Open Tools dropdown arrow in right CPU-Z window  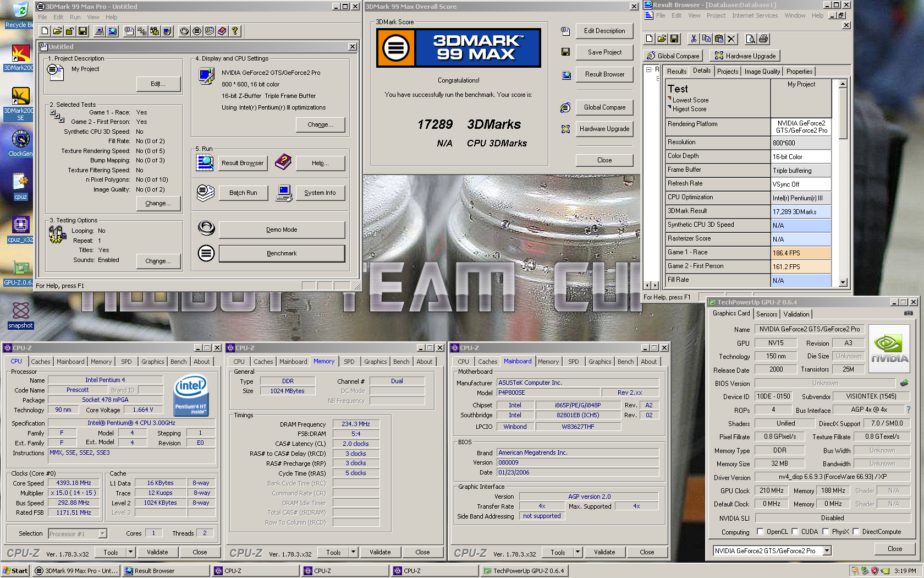click(x=577, y=552)
